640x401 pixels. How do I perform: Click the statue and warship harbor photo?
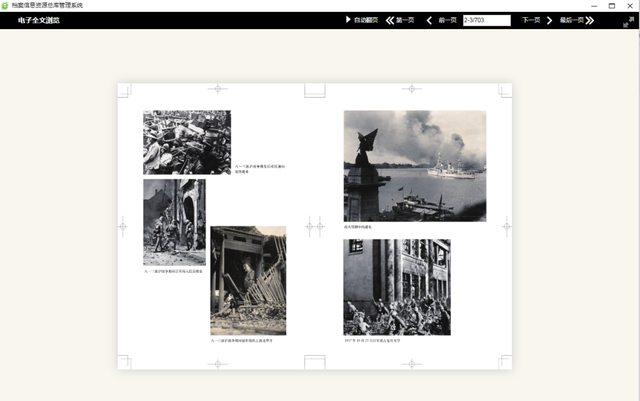pos(415,165)
